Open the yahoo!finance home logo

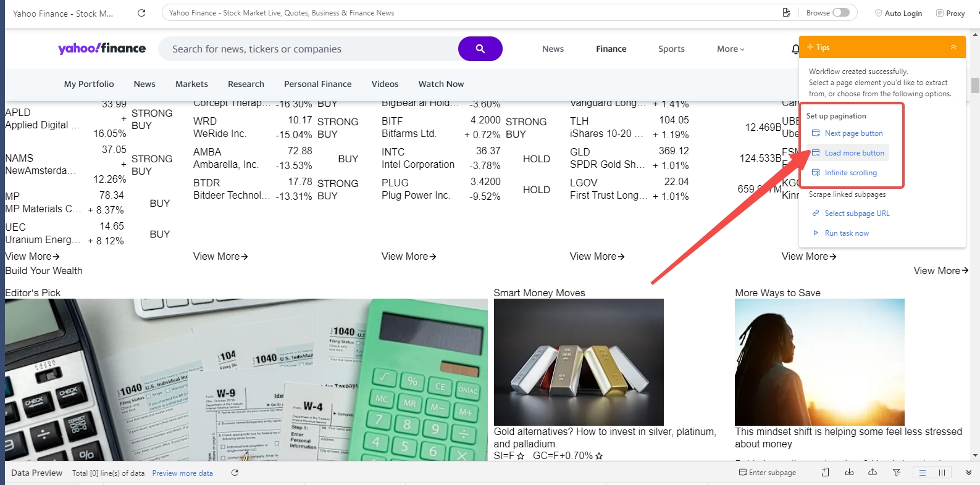click(x=102, y=48)
